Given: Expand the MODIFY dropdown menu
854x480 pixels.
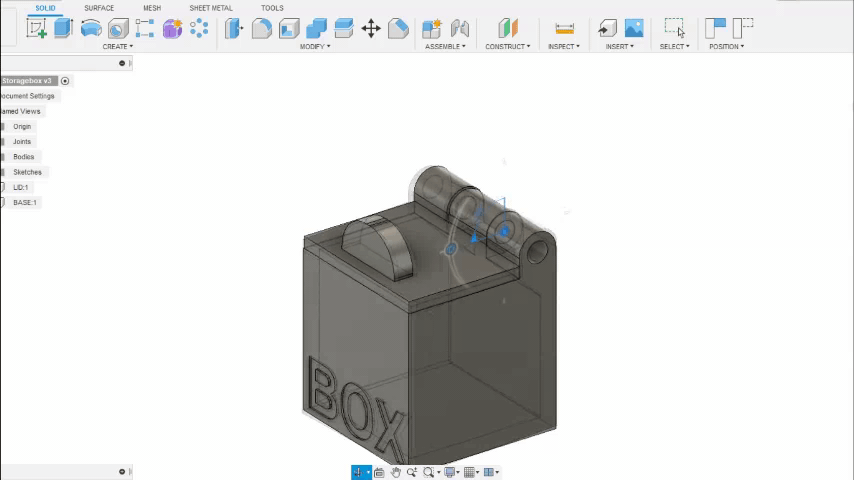Looking at the screenshot, I should click(314, 47).
